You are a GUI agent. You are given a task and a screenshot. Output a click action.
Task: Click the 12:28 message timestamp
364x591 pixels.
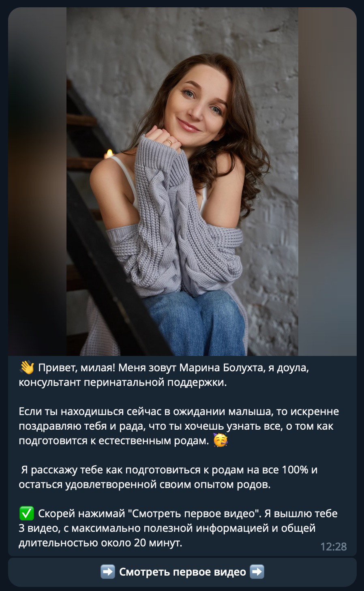(x=333, y=547)
